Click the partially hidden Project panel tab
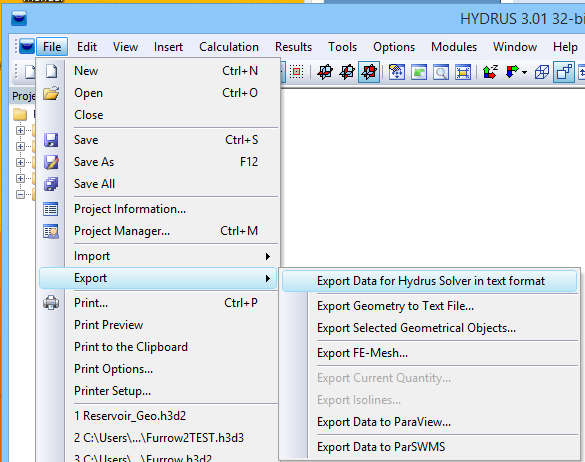The width and height of the screenshot is (585, 462). click(23, 96)
